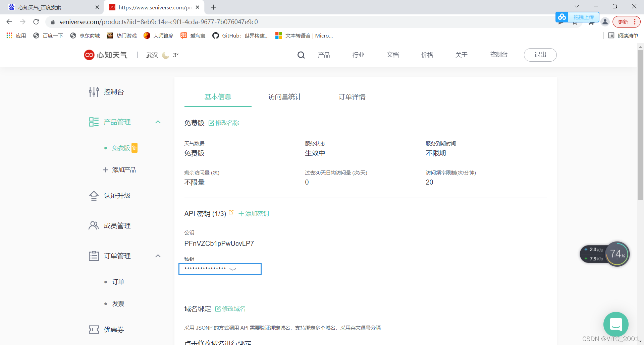Open the 产品 menu in header
The image size is (644, 345).
click(324, 55)
